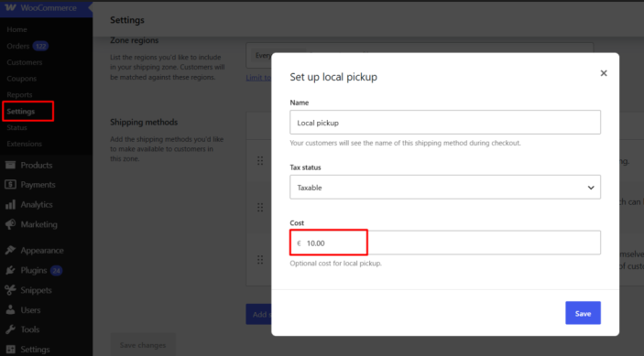Open the Analytics bar chart icon
The image size is (644, 356).
[10, 204]
